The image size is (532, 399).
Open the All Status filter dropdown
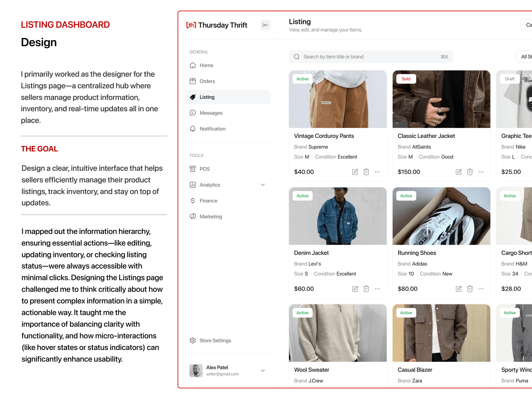[x=524, y=57]
